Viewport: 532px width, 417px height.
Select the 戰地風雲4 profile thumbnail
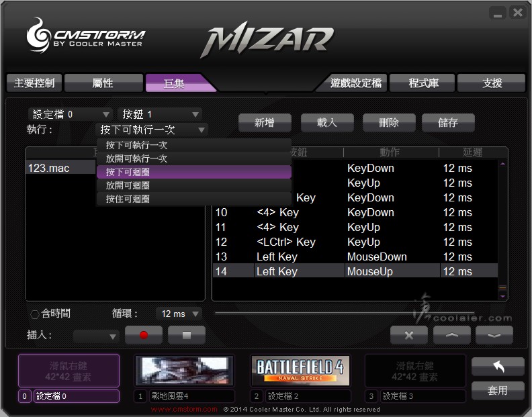[185, 371]
